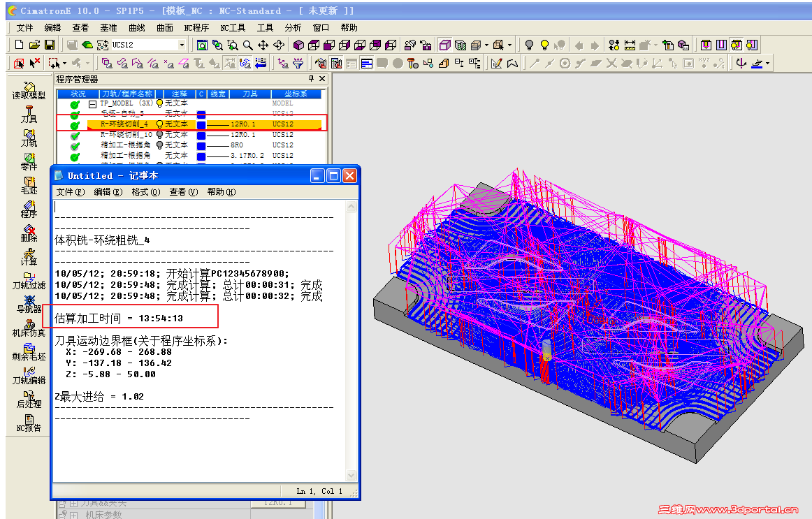Image resolution: width=812 pixels, height=519 pixels.
Task: Open 文件(F) menu in Notepad window
Action: pyautogui.click(x=71, y=192)
